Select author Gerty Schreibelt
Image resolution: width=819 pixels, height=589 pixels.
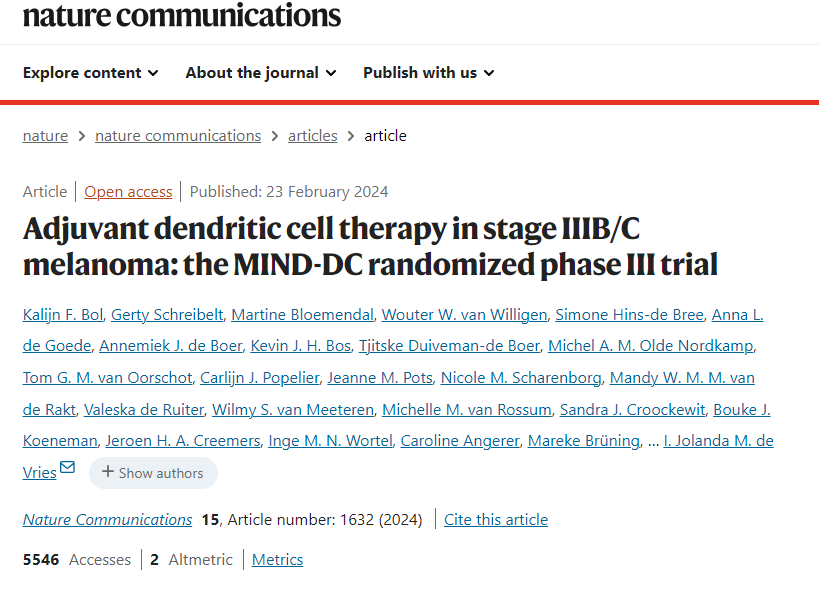(x=167, y=315)
